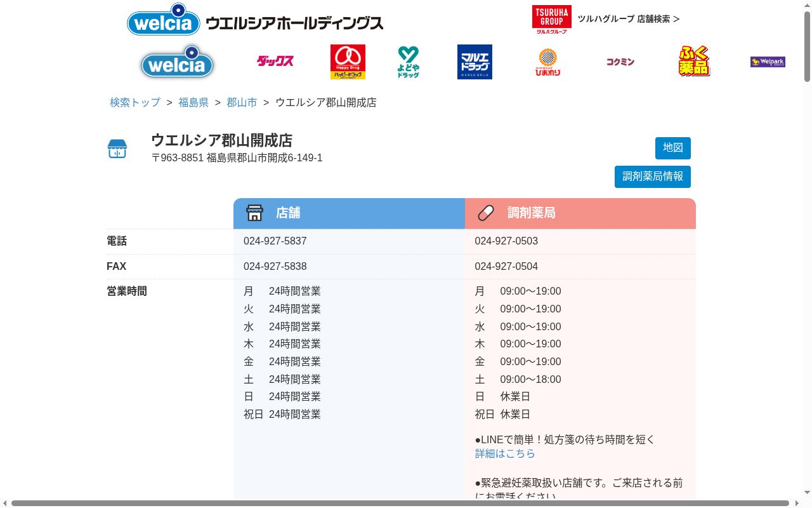Navigate to 福島県 in the breadcrumb

coord(193,102)
